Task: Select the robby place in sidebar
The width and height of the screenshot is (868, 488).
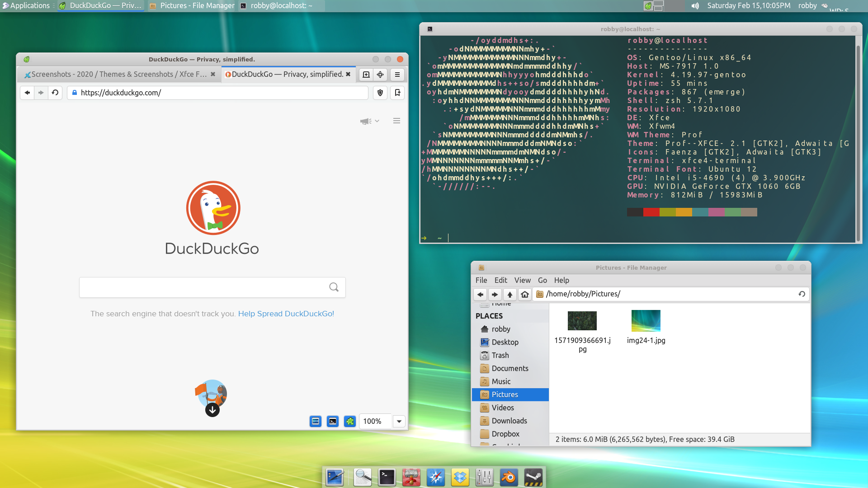Action: click(510, 329)
